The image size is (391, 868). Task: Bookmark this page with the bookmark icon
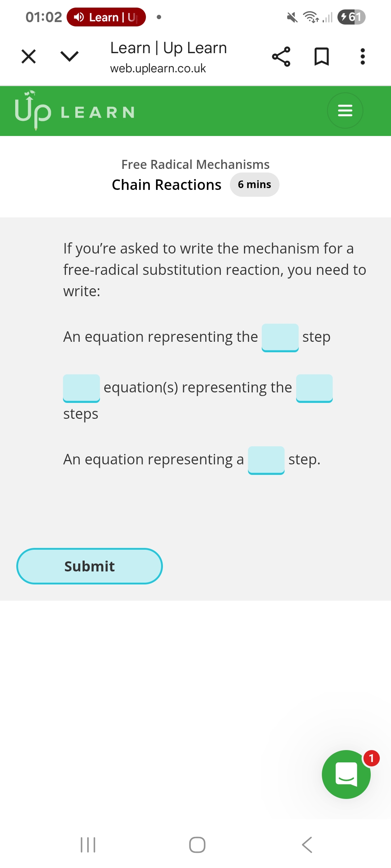tap(321, 56)
